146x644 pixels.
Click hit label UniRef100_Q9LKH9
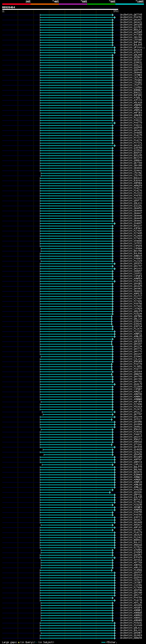click(x=131, y=55)
